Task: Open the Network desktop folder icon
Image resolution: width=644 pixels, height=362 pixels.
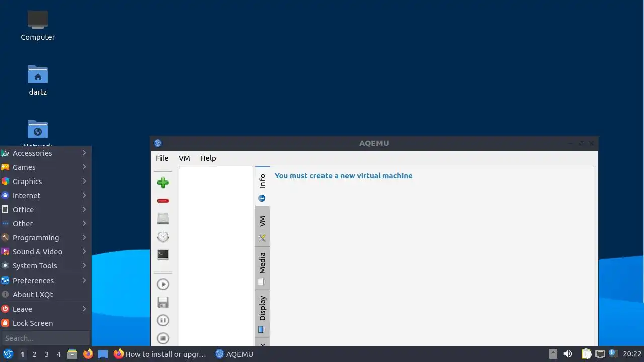Action: coord(38,130)
